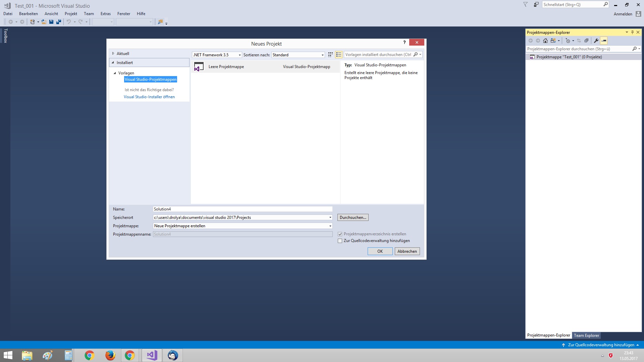Image resolution: width=644 pixels, height=362 pixels.
Task: Toggle Preview Selected Items icon
Action: point(604,41)
